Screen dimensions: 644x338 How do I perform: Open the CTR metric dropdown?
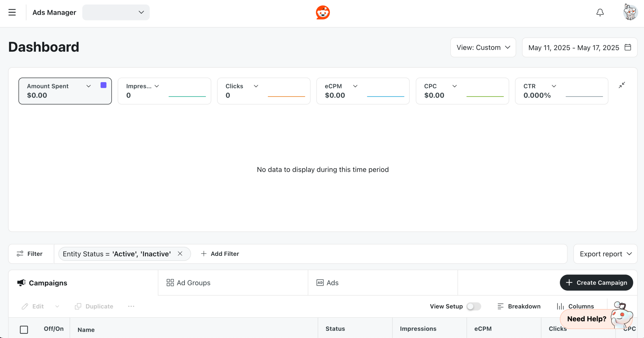pos(554,86)
